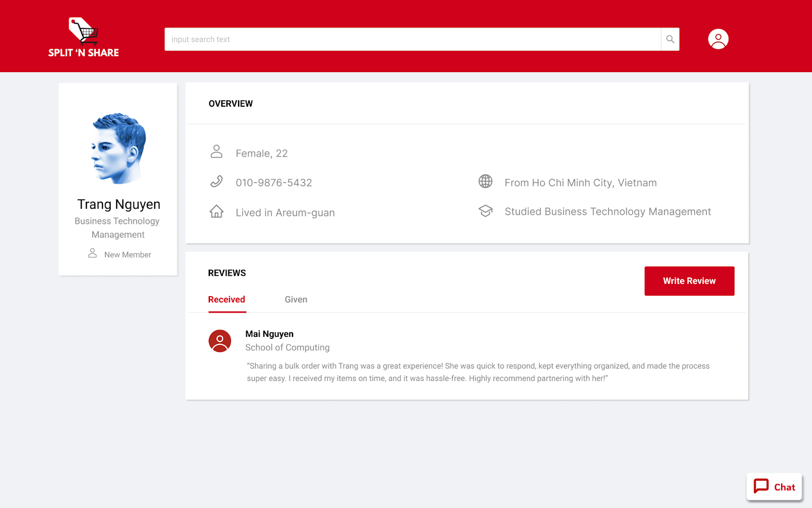Click the graduation cap icon
This screenshot has width=812, height=508.
(x=486, y=211)
